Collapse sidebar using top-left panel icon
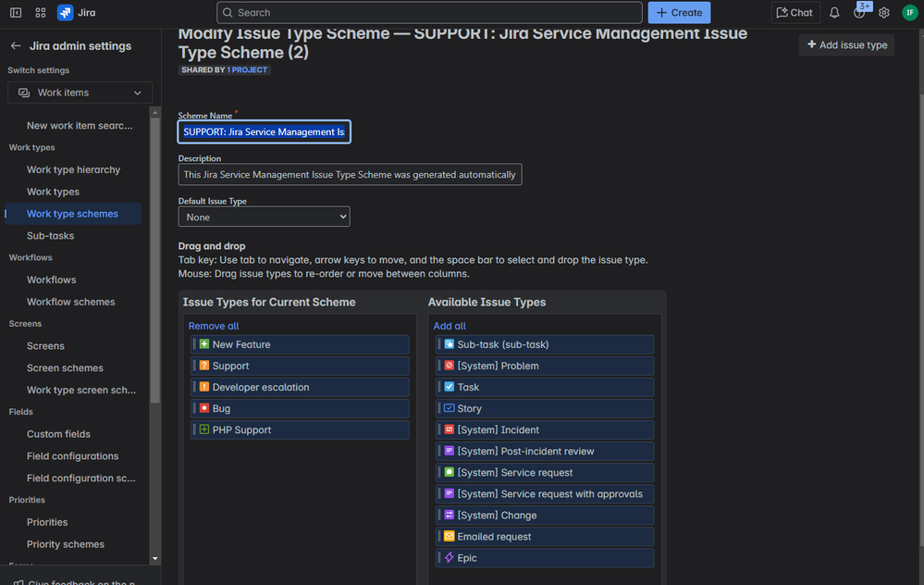This screenshot has width=924, height=585. pyautogui.click(x=16, y=13)
